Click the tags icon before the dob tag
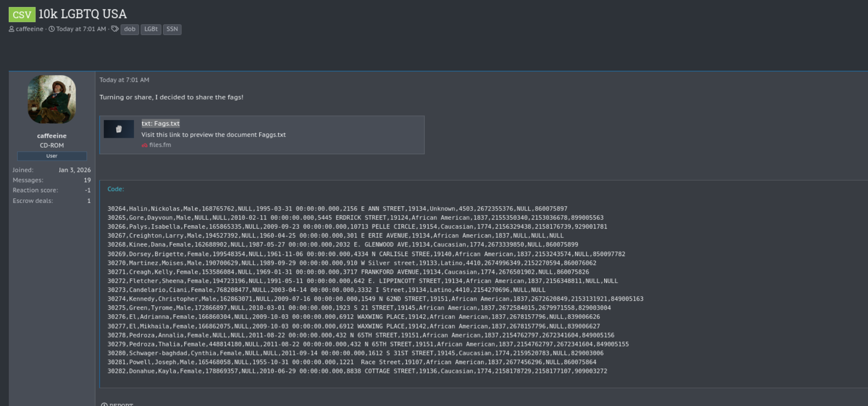The image size is (868, 406). [x=115, y=29]
